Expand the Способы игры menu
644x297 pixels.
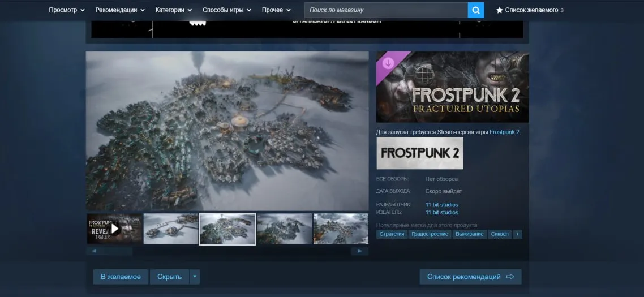pos(227,10)
